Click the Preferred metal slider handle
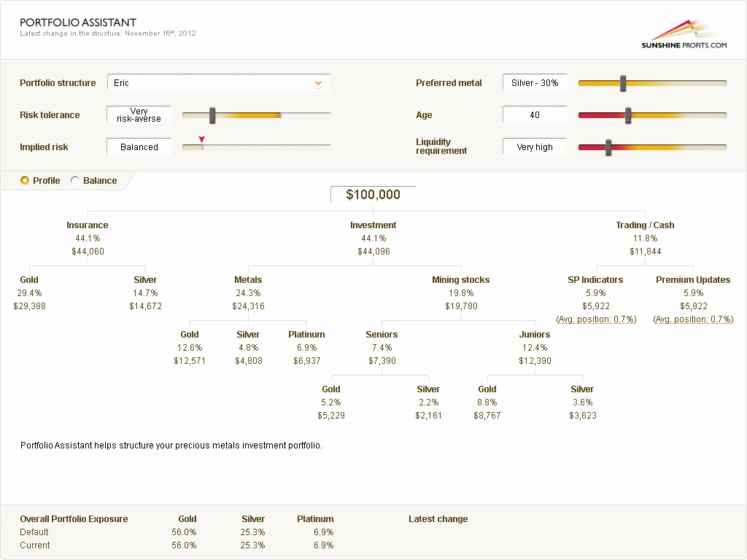The height and width of the screenshot is (560, 747). pyautogui.click(x=623, y=83)
